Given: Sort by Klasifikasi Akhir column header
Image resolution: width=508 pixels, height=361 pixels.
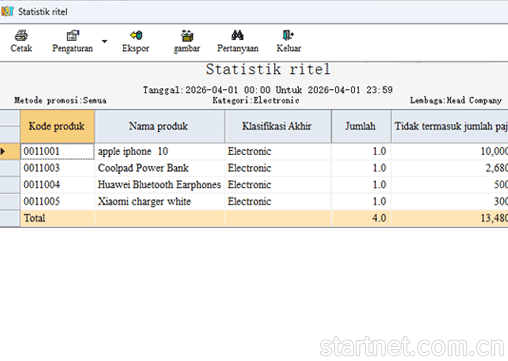Looking at the screenshot, I should [x=278, y=126].
